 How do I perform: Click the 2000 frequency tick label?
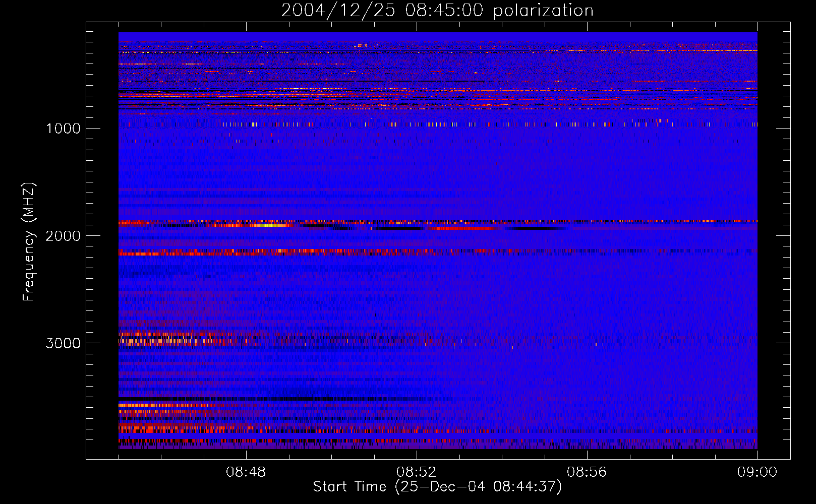point(63,236)
